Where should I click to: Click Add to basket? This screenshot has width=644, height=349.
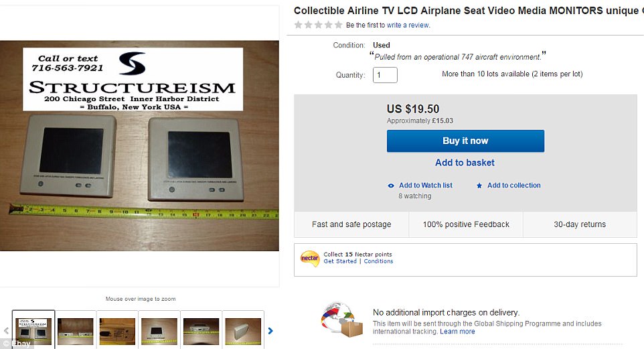[465, 163]
